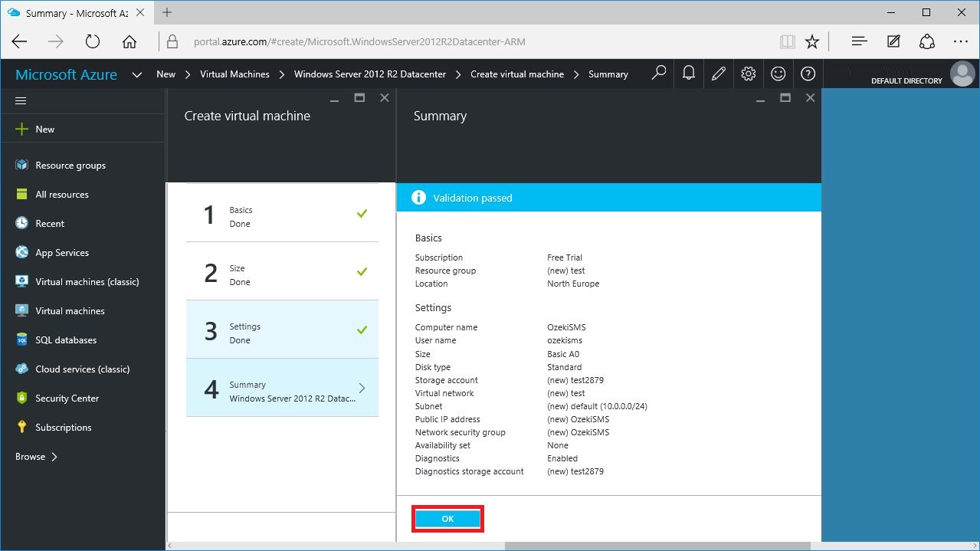The image size is (980, 551).
Task: Click the browser forward arrow
Action: coord(56,41)
